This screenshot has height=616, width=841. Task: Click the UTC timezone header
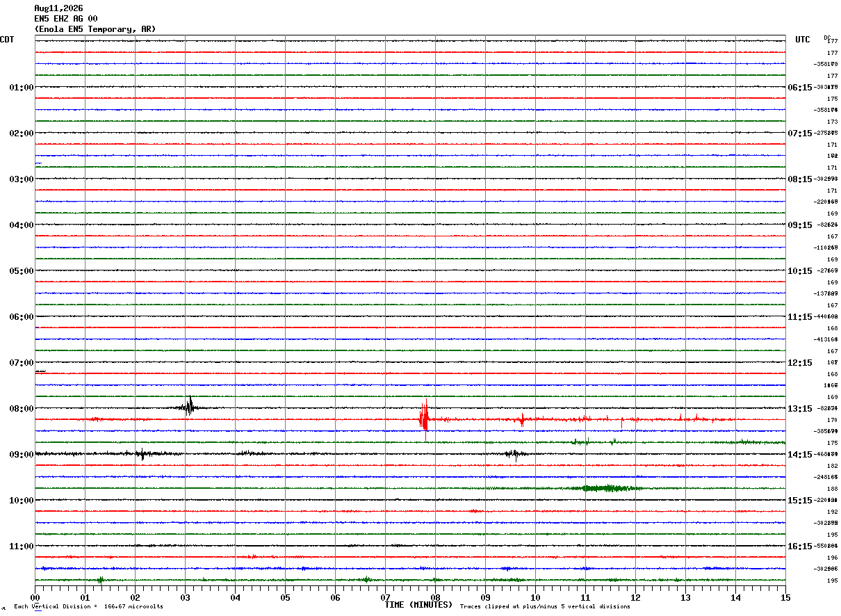pyautogui.click(x=803, y=40)
